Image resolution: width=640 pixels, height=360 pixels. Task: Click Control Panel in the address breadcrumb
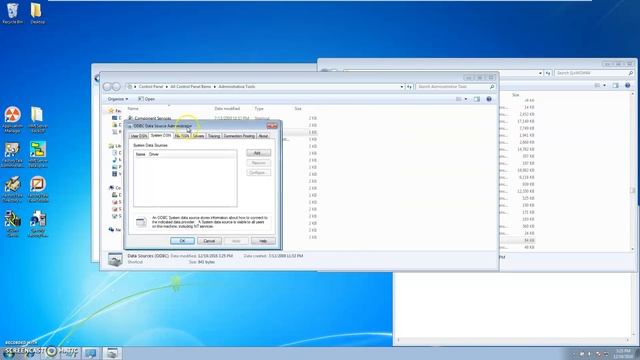click(151, 87)
